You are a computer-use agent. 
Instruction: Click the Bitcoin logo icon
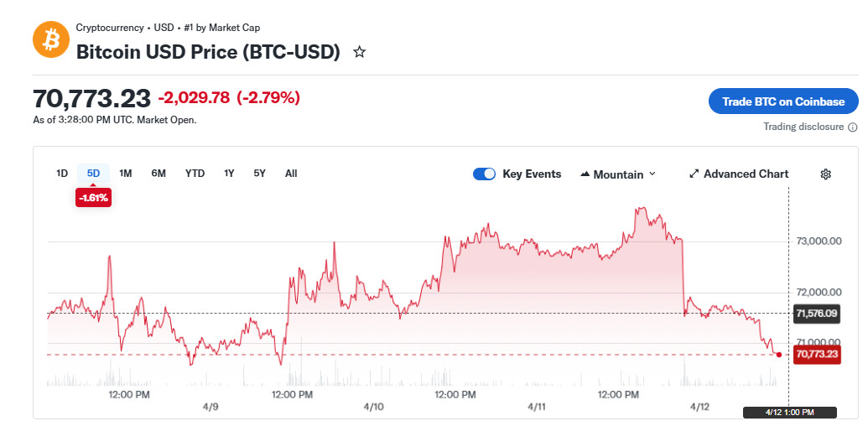(x=50, y=39)
